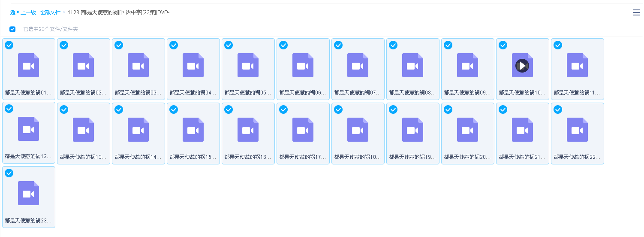Click file name label 都是天使惹的祸07
The image size is (644, 237).
pyautogui.click(x=358, y=93)
